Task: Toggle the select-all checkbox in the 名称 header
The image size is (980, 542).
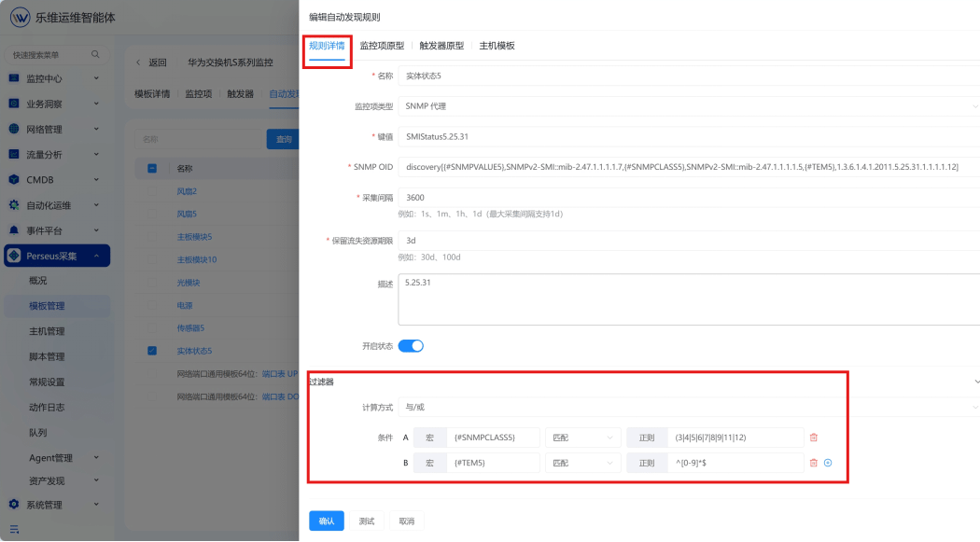Action: tap(152, 168)
